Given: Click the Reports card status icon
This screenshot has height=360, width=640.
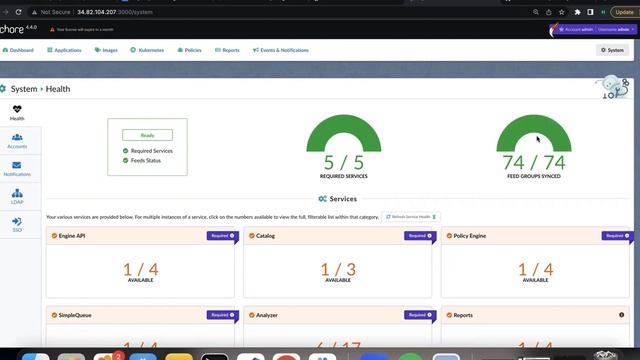Looking at the screenshot, I should tap(449, 315).
